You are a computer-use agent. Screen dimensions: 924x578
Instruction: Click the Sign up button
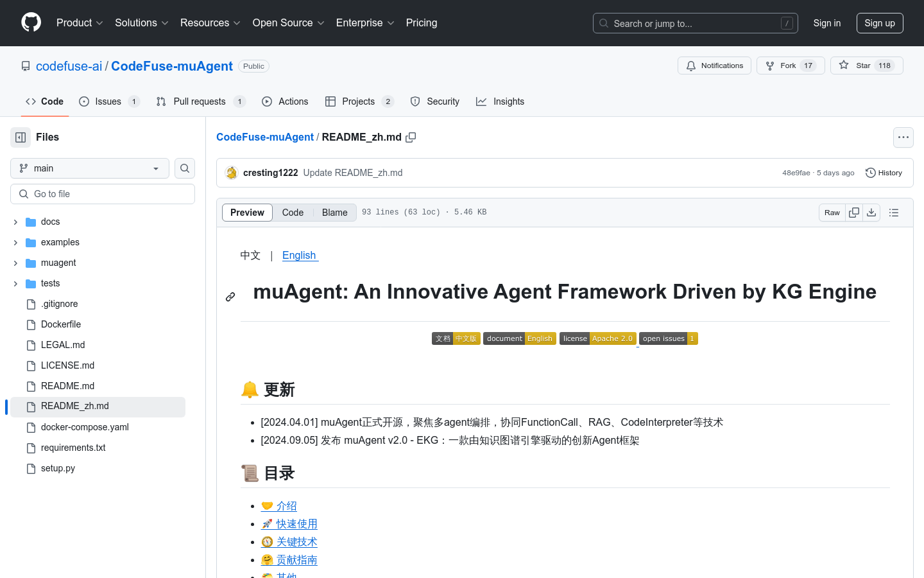pos(880,23)
